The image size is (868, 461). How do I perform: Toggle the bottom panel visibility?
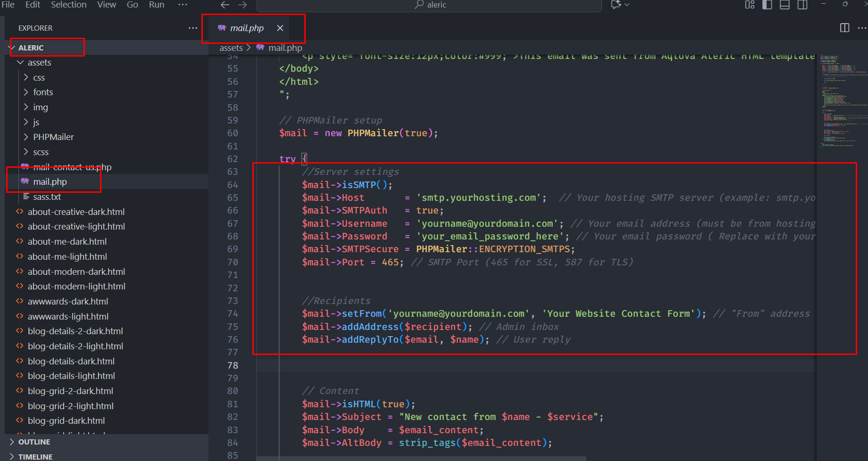tap(785, 5)
